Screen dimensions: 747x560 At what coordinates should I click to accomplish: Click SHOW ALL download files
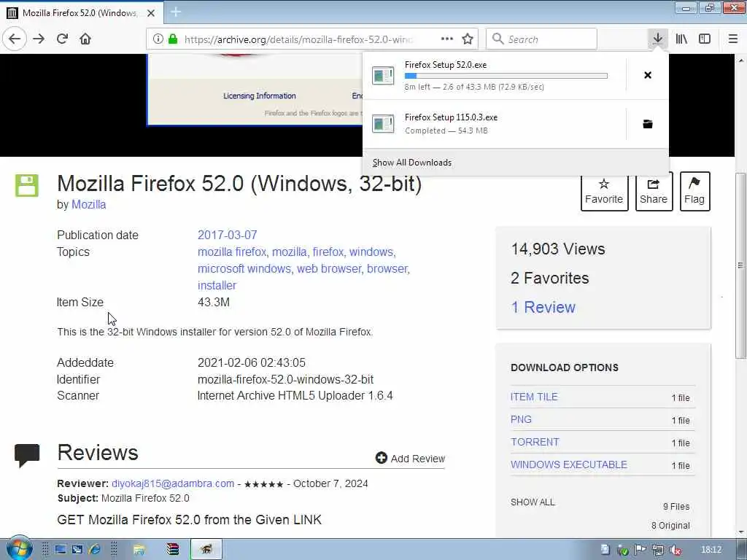(533, 502)
